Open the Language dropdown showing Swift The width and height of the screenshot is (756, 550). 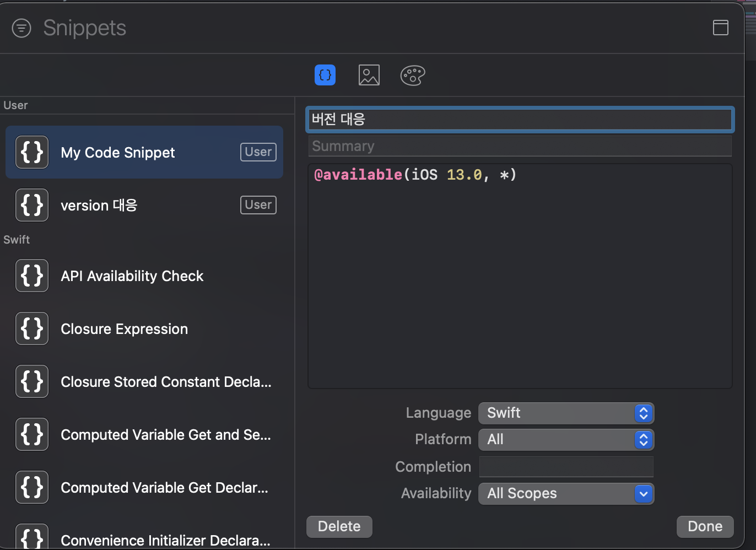pyautogui.click(x=566, y=413)
